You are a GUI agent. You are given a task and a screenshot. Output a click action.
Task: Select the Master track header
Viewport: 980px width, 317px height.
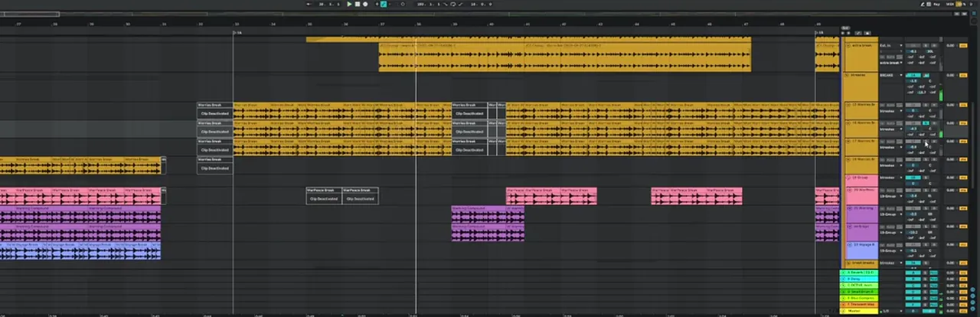pos(859,311)
